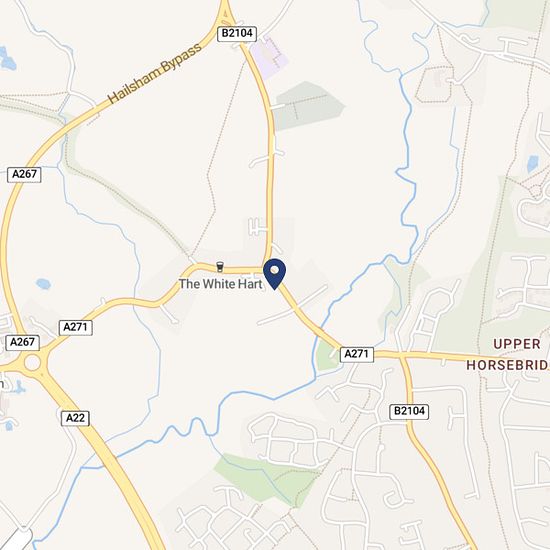The image size is (550, 550).
Task: Click the roundabout center at the A267 junction
Action: point(32,363)
